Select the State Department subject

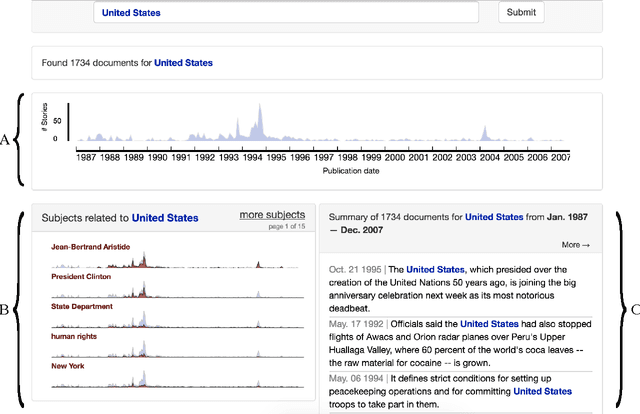[x=82, y=306]
